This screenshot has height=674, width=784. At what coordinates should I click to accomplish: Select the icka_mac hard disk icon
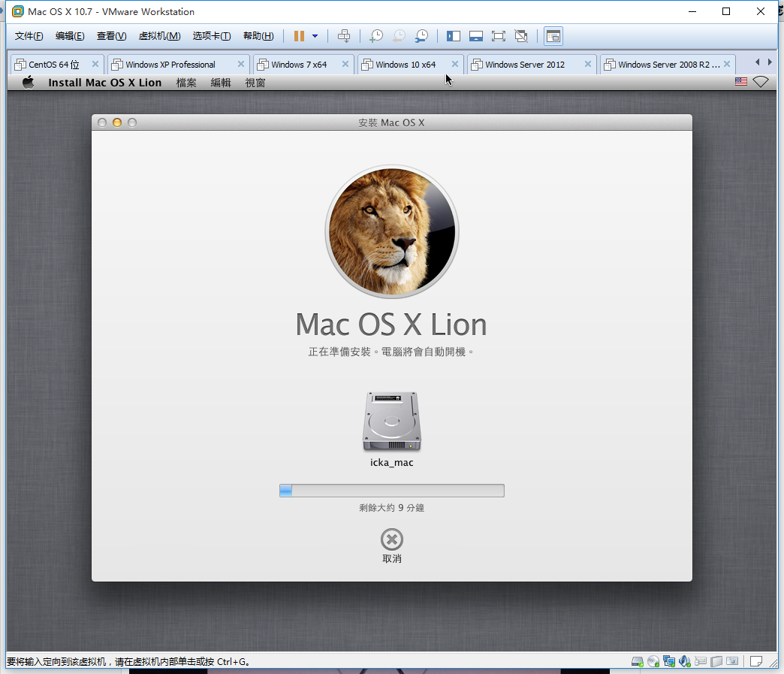pos(392,422)
